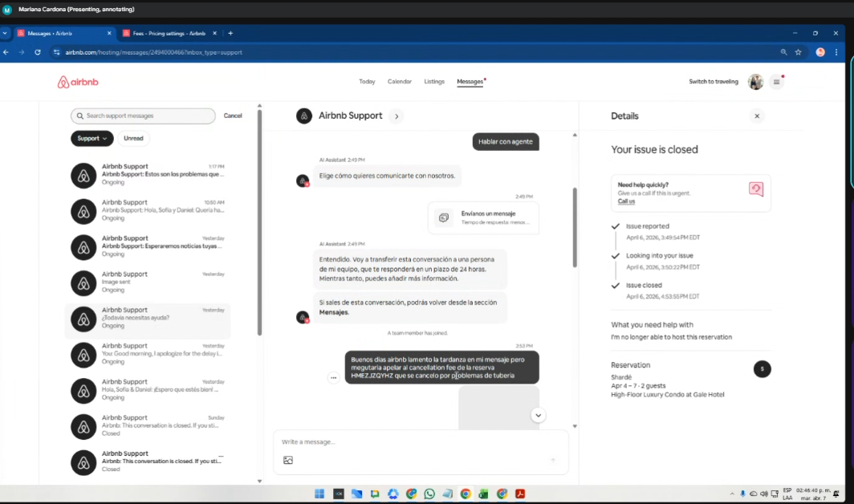Open a new browser tab with the plus button
The height and width of the screenshot is (504, 854).
(230, 33)
